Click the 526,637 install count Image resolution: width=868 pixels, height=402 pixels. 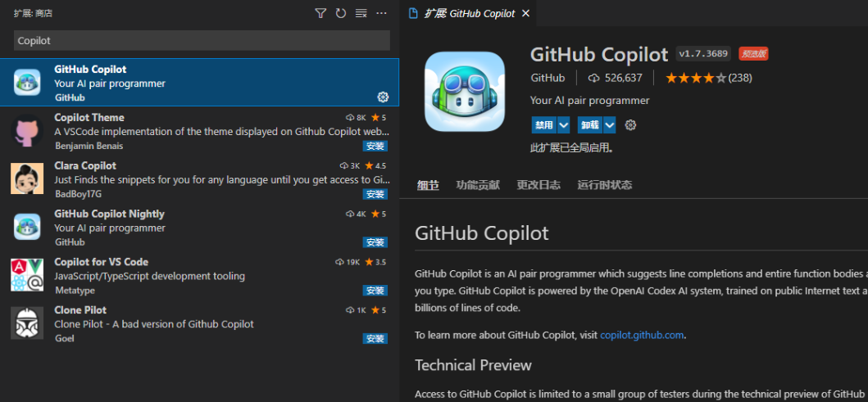click(x=623, y=78)
